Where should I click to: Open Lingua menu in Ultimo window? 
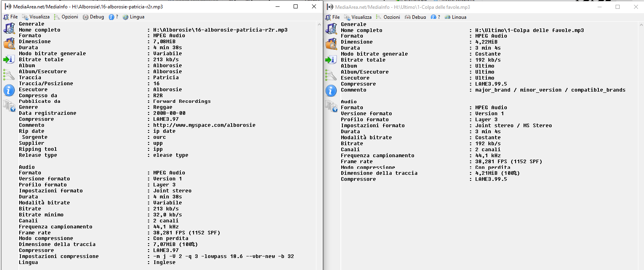pyautogui.click(x=455, y=17)
